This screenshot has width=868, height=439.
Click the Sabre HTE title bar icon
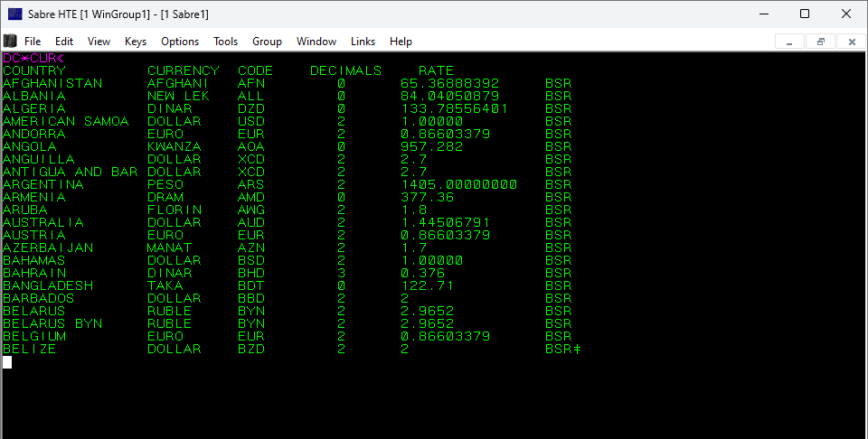click(15, 14)
